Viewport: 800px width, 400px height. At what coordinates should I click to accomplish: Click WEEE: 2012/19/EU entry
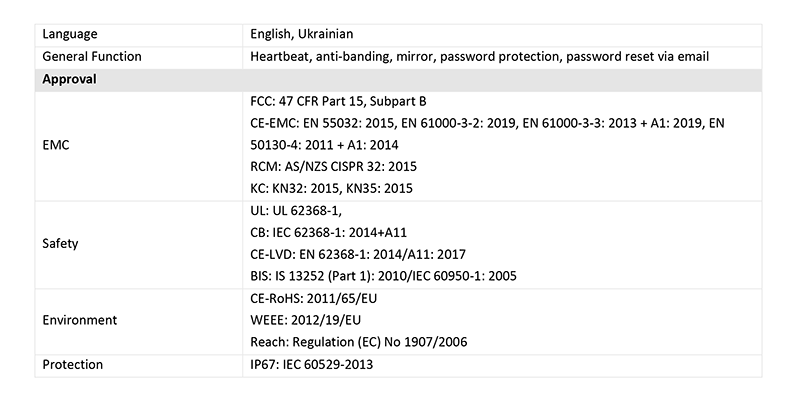306,320
